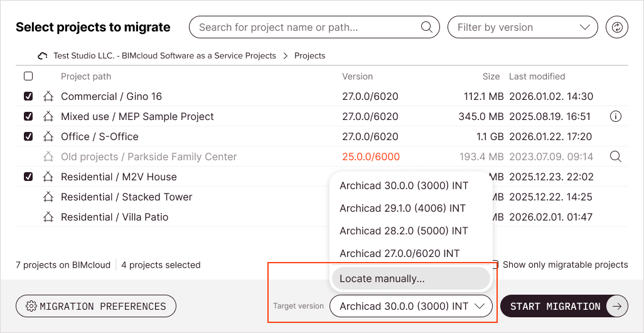
Task: Sort by Version column header
Action: click(x=357, y=77)
